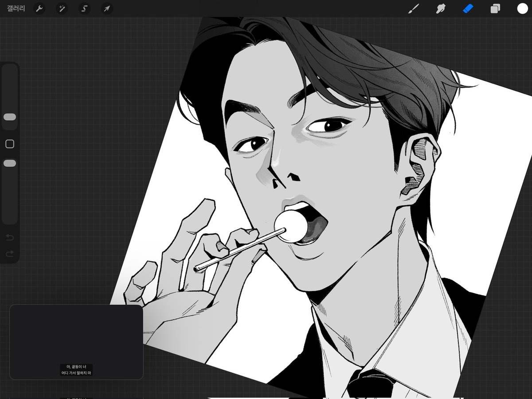
Task: Undo the last stroke with sidebar arrow
Action: tap(10, 237)
